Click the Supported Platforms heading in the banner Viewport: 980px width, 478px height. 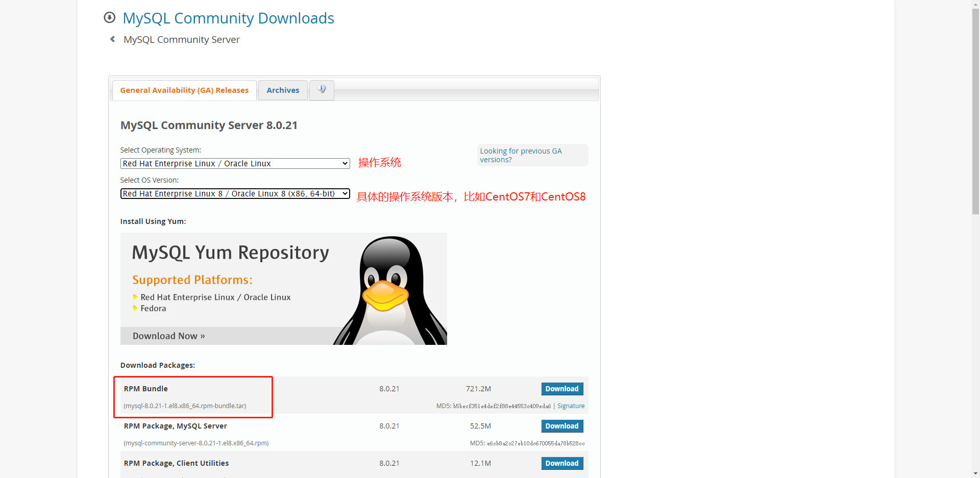pyautogui.click(x=192, y=280)
